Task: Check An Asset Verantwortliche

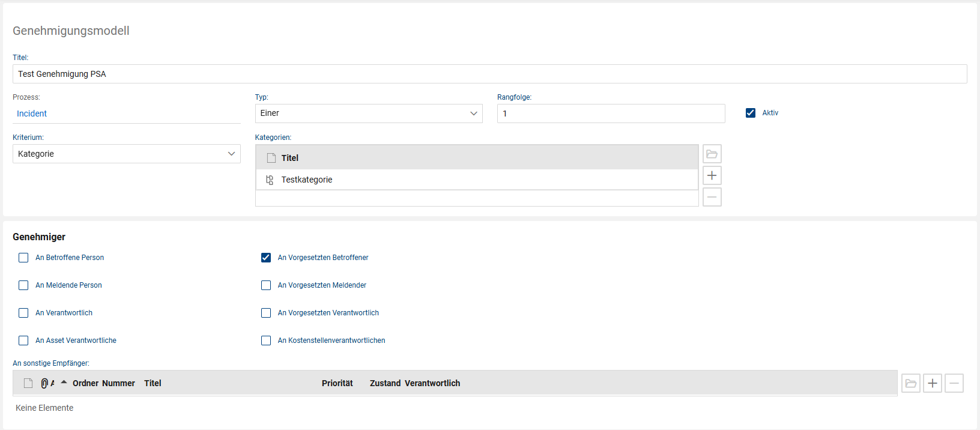Action: [x=23, y=341]
